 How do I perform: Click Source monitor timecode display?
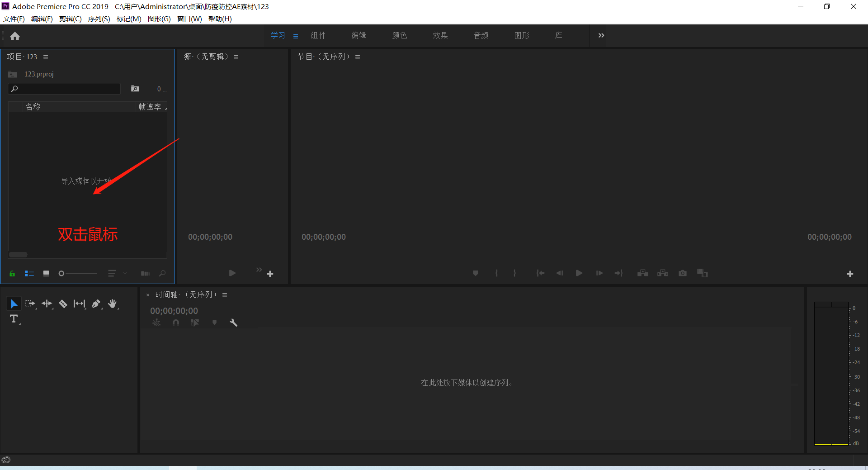(210, 237)
